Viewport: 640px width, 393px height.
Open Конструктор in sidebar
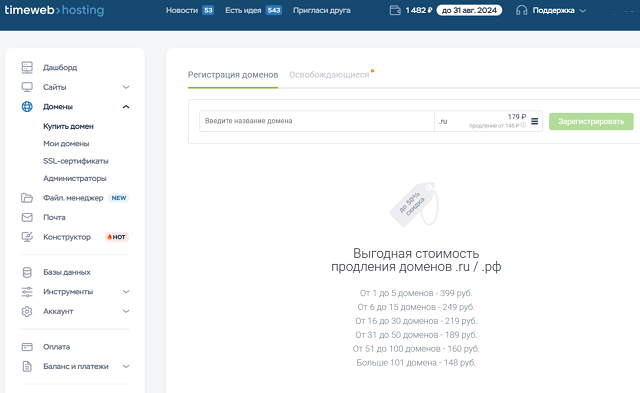[67, 237]
